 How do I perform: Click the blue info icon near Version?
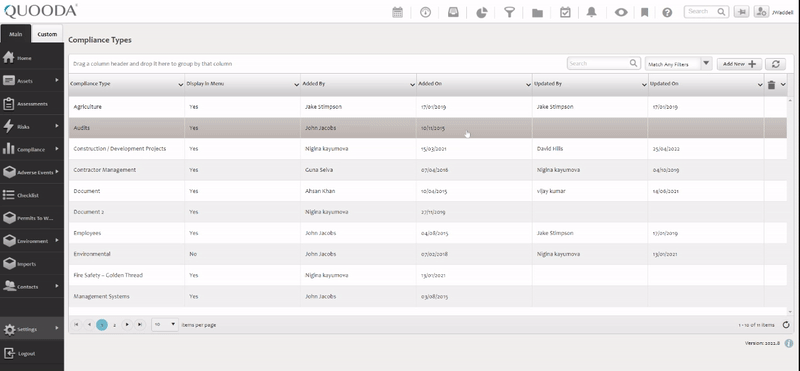(x=789, y=343)
